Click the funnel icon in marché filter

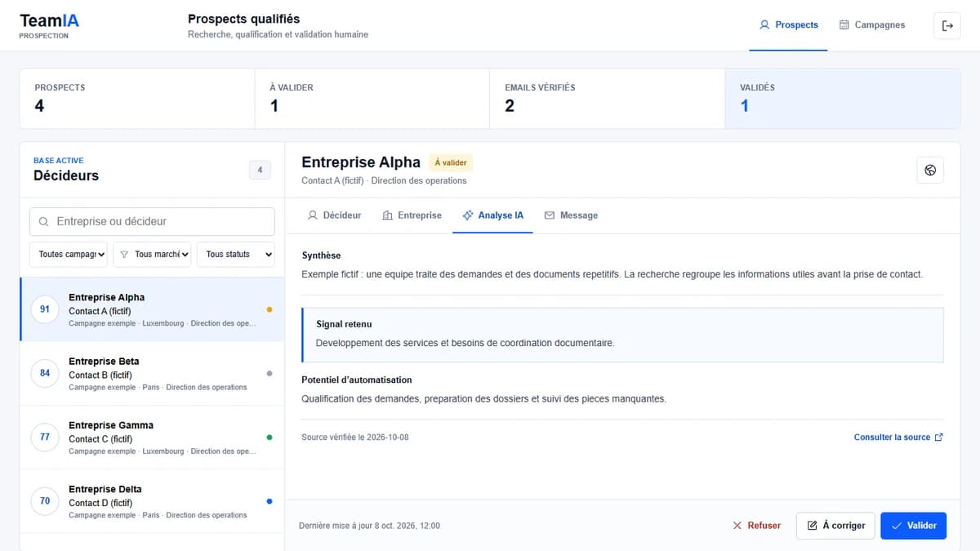124,255
